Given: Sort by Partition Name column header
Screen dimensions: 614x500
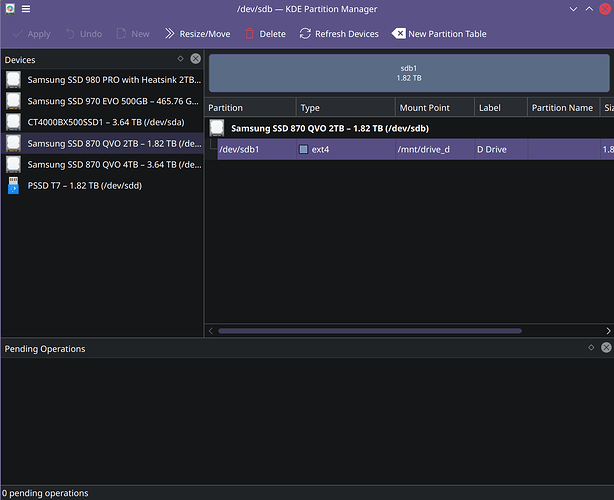Looking at the screenshot, I should point(563,108).
